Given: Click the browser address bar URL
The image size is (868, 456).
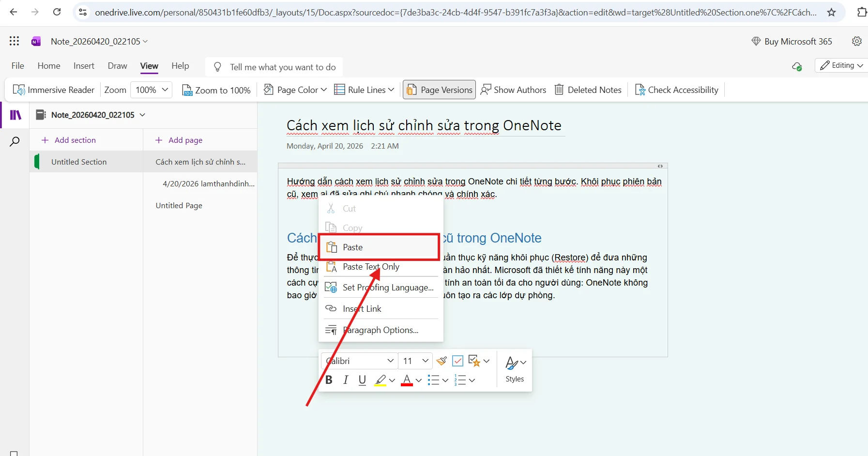Looking at the screenshot, I should click(x=456, y=12).
